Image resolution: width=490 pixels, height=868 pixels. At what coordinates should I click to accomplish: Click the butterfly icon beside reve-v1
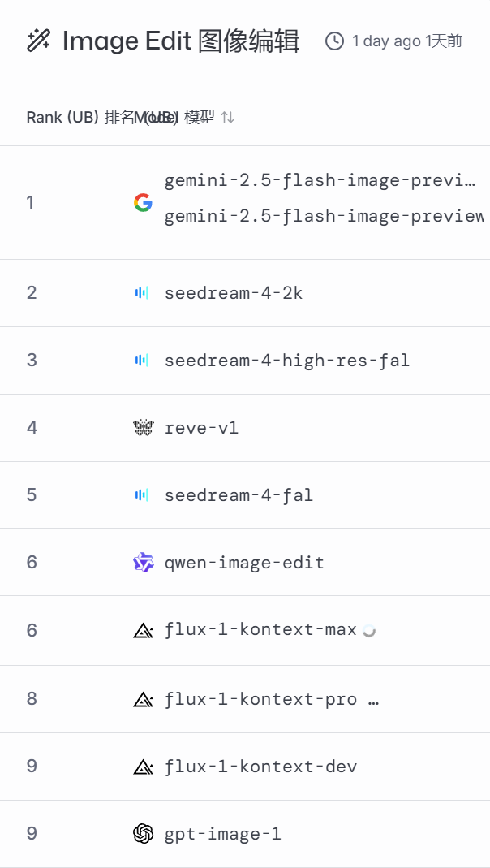point(143,427)
